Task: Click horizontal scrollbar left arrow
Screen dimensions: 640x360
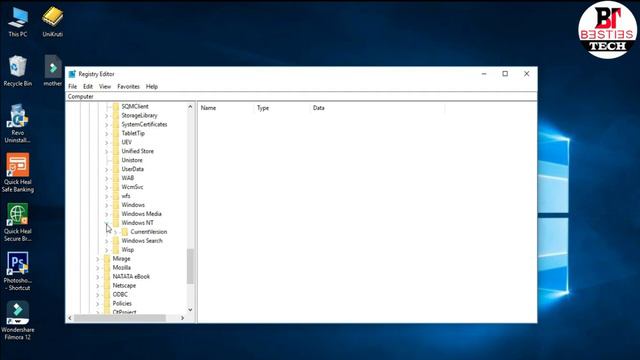Action: coord(70,318)
